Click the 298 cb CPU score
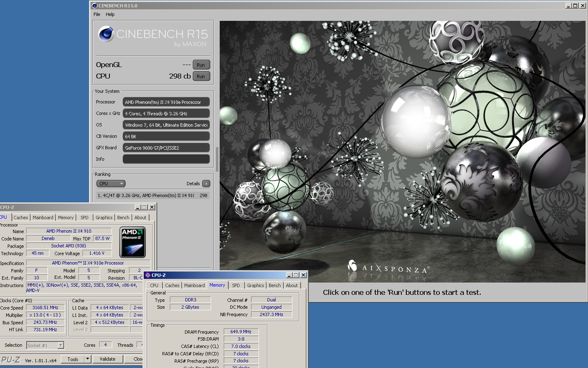Image resolution: width=588 pixels, height=368 pixels. click(180, 76)
